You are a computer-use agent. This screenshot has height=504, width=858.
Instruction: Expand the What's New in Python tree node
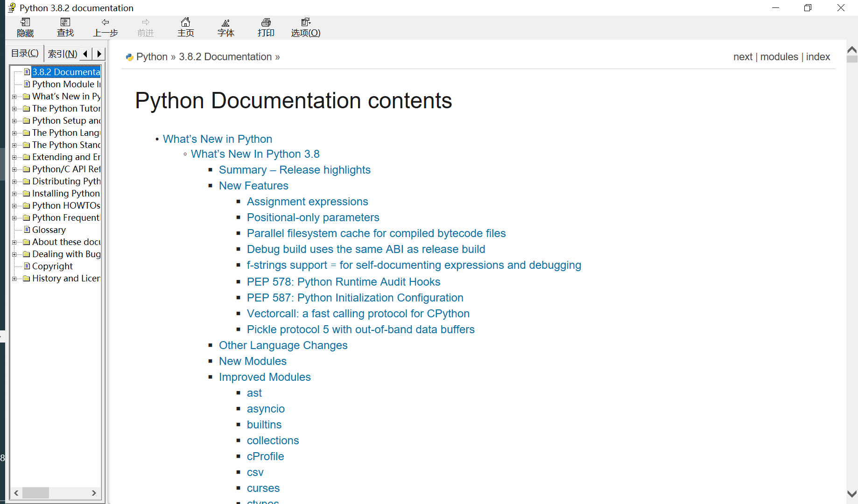(x=14, y=97)
